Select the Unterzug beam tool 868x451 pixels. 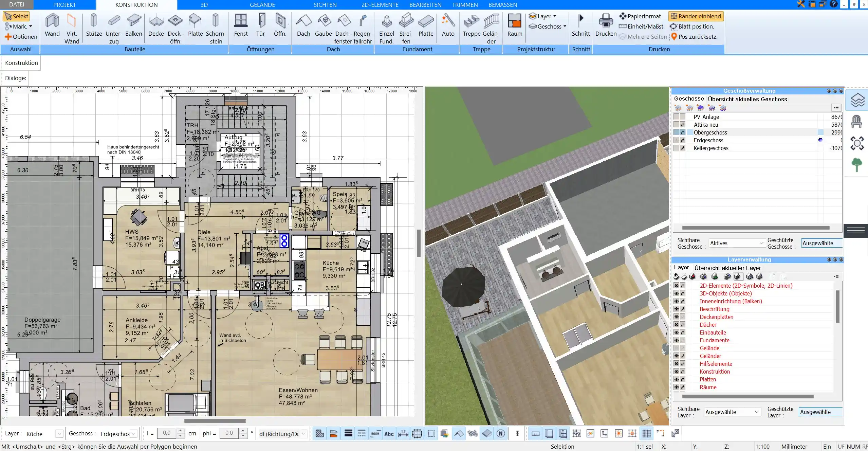114,29
